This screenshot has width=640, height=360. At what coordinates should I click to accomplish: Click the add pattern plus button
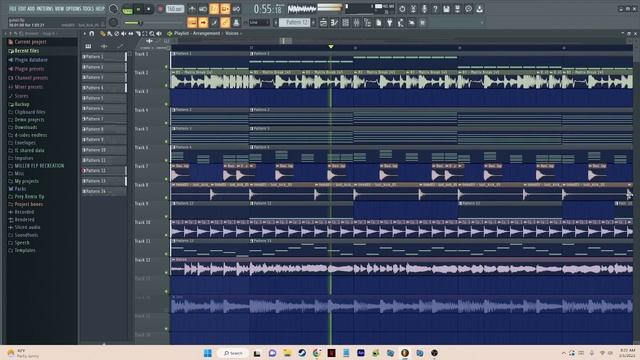(x=313, y=23)
